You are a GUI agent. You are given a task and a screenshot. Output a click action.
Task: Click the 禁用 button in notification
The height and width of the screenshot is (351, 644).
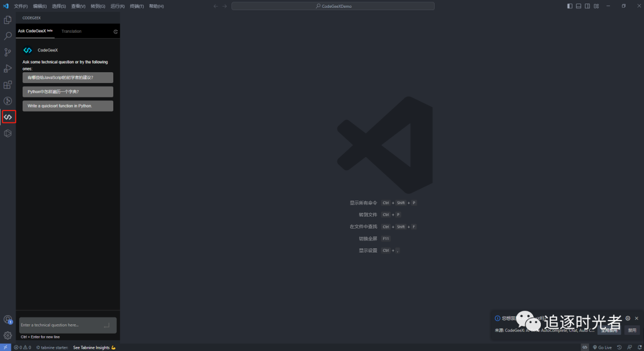(x=632, y=330)
